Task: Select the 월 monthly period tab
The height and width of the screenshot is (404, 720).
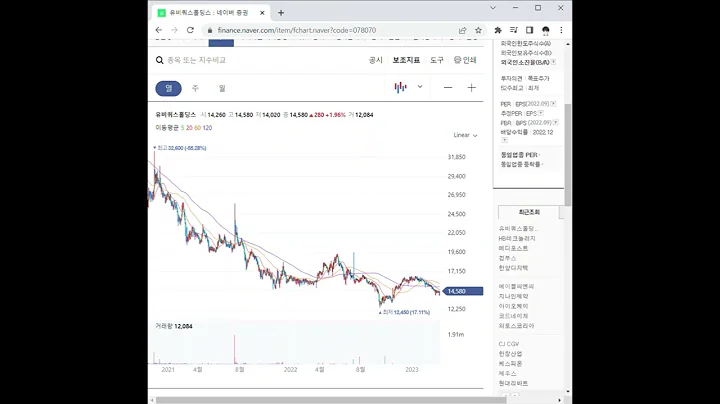Action: (x=222, y=88)
